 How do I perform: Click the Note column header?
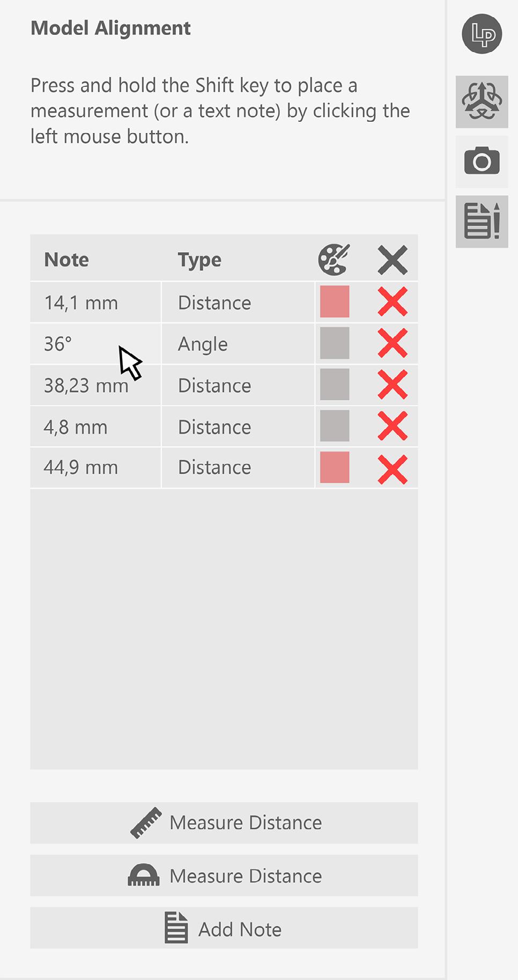(66, 260)
